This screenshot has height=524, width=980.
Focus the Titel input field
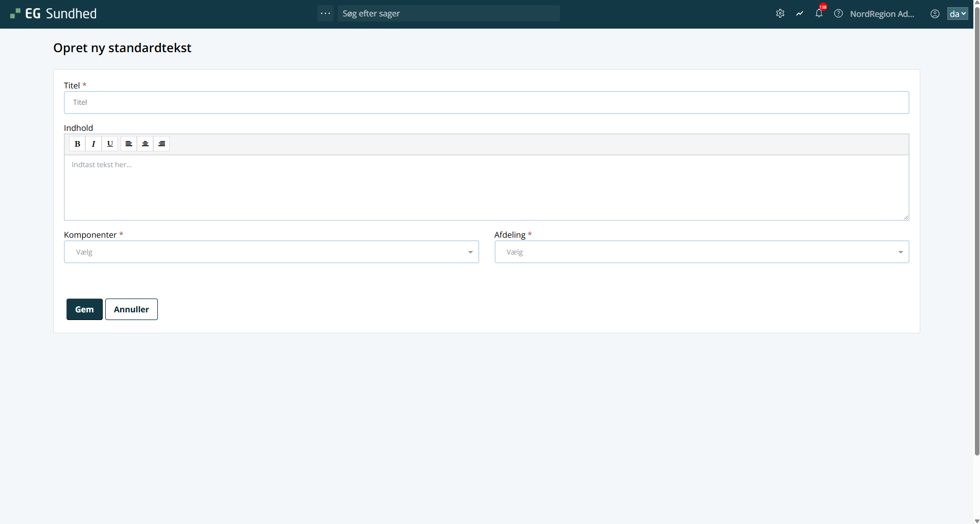(486, 102)
